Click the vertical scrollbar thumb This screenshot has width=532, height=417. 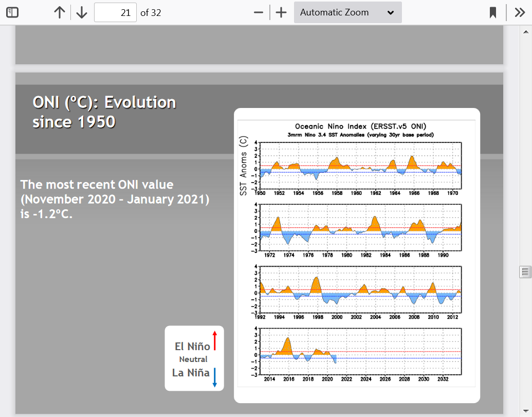(x=525, y=271)
